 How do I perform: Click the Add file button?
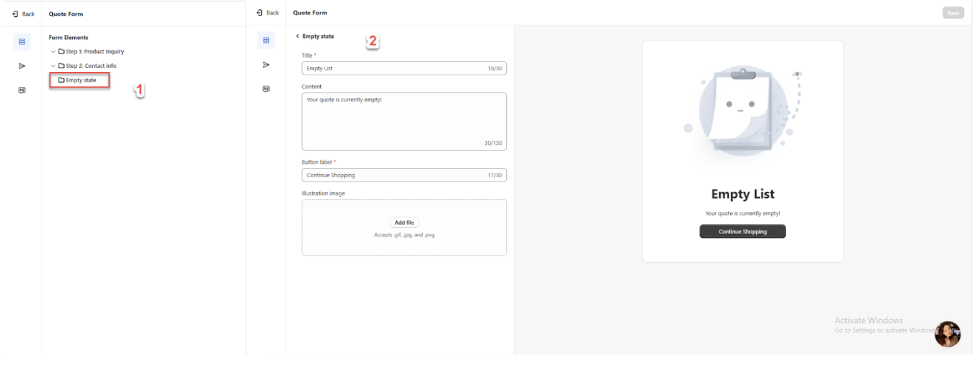point(404,223)
